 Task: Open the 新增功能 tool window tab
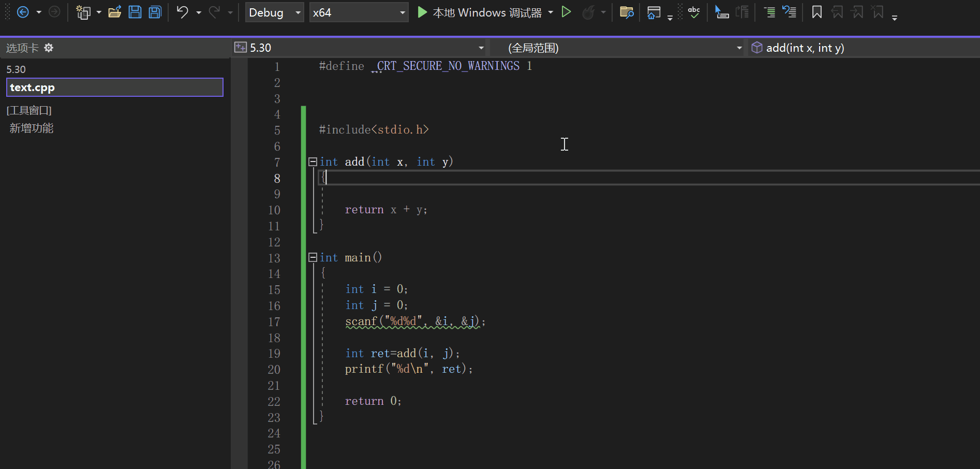click(x=32, y=128)
